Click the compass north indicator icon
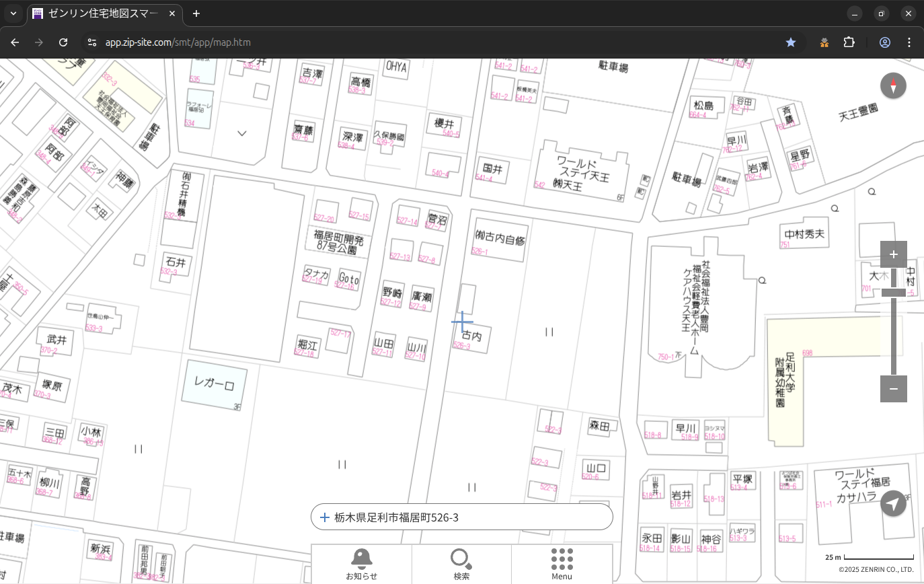The height and width of the screenshot is (584, 924). (x=893, y=86)
